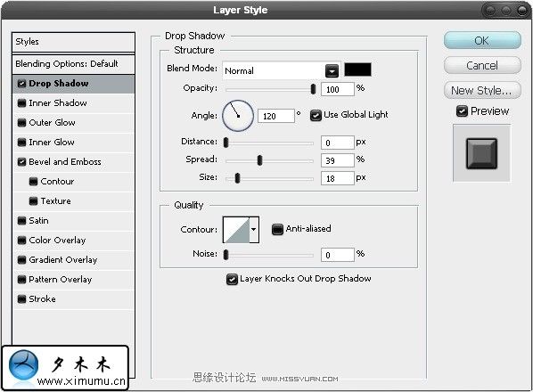Image resolution: width=533 pixels, height=392 pixels.
Task: Open the Gradient Overlay settings row
Action: coord(73,260)
